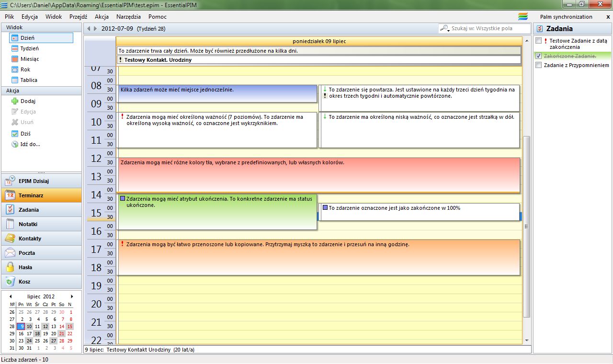Click the vertical calendar scrollbar thumb

527,227
